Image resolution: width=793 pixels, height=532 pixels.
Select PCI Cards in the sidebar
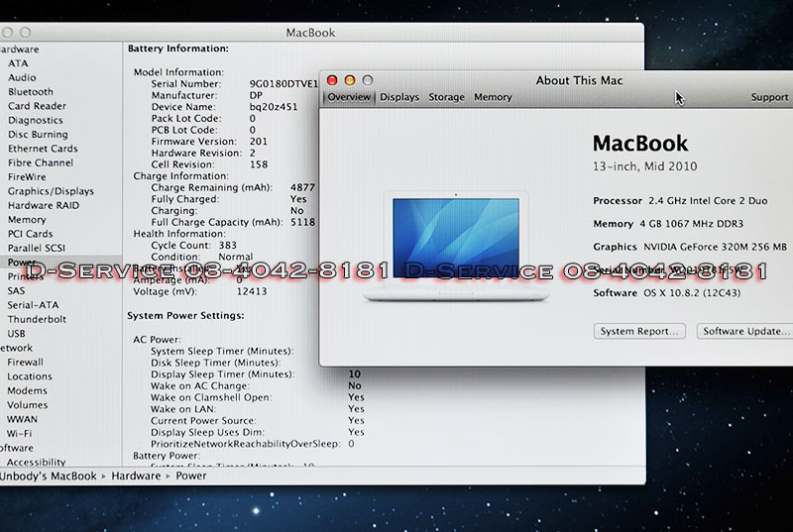coord(31,234)
